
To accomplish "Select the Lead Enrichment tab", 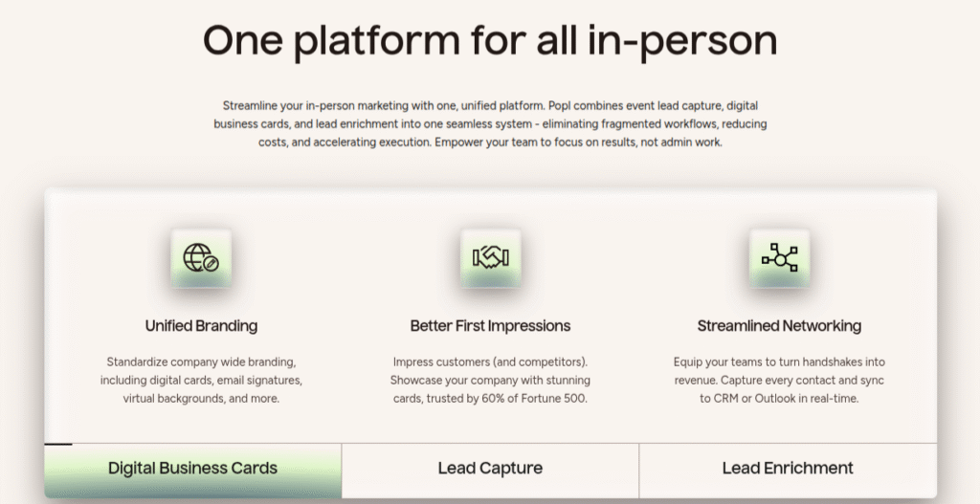I will [x=788, y=469].
